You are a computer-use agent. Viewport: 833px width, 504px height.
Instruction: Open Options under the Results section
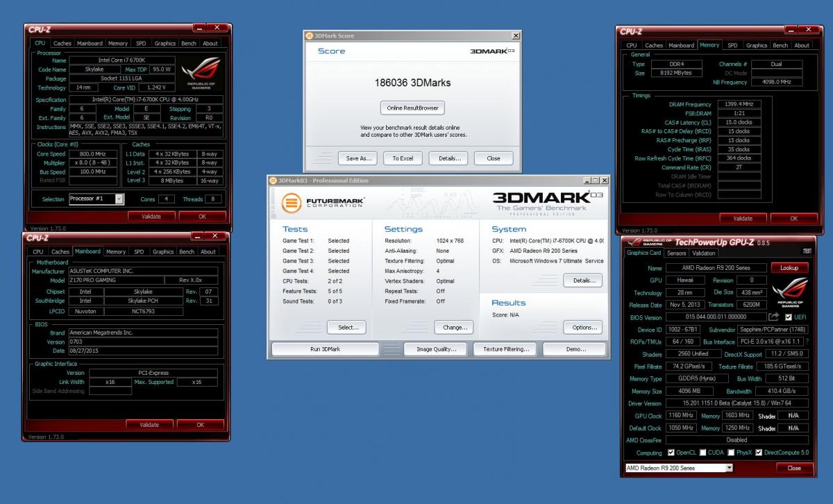click(x=583, y=327)
